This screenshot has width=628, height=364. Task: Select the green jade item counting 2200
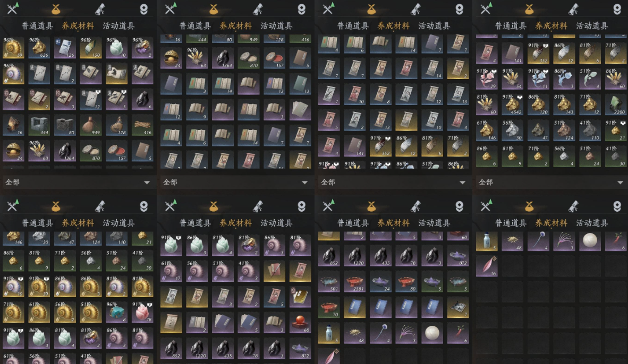click(x=615, y=105)
